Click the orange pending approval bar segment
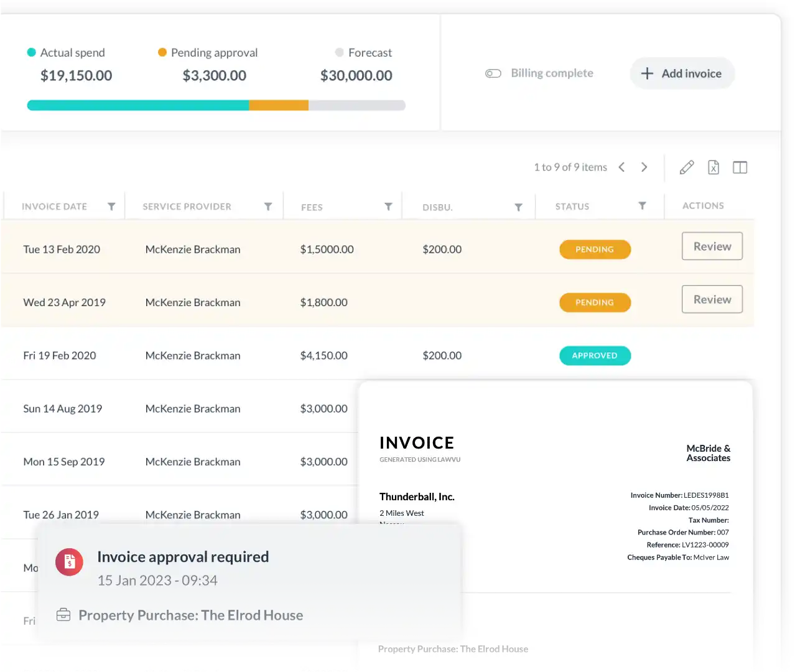This screenshot has width=795, height=672. pos(279,106)
